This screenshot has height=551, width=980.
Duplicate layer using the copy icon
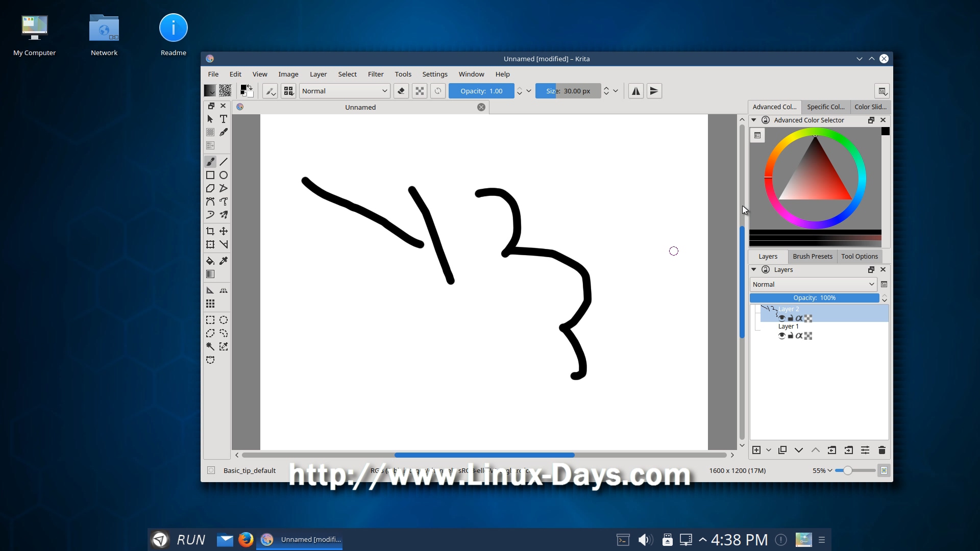[782, 450]
